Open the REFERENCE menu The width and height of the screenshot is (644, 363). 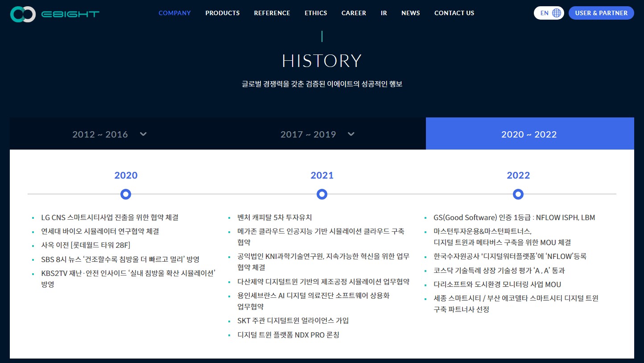click(272, 13)
